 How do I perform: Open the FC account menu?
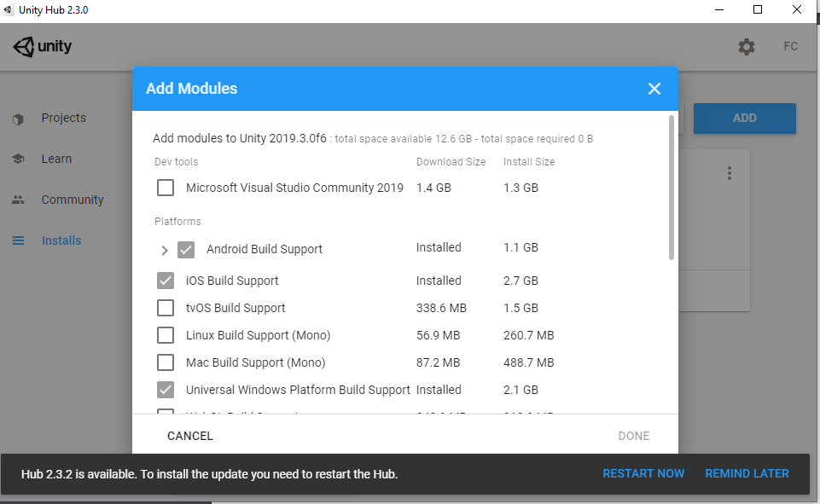click(x=791, y=47)
